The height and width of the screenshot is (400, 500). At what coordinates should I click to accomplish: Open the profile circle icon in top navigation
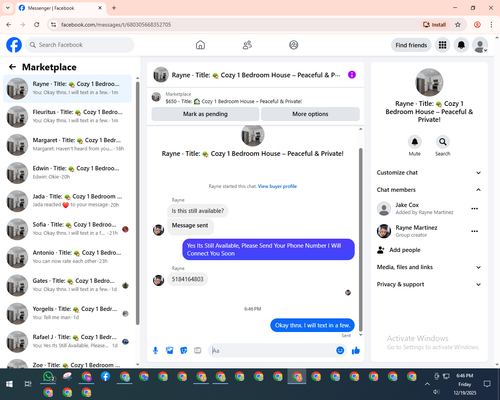tap(294, 45)
